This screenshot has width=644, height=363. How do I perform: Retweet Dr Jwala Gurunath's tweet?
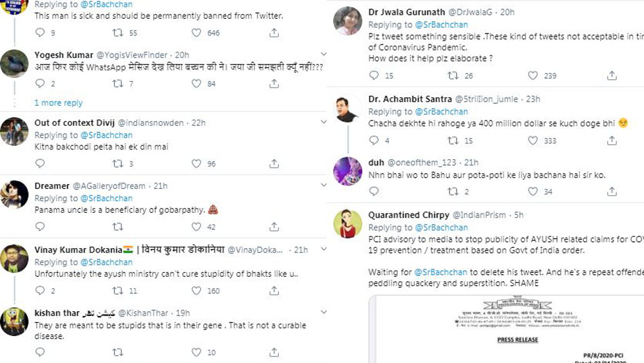[453, 75]
